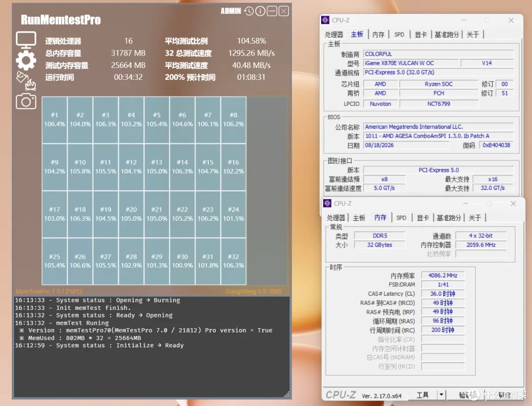Image resolution: width=532 pixels, height=406 pixels.
Task: Click American Megatrends International LLC. field
Action: (x=438, y=127)
